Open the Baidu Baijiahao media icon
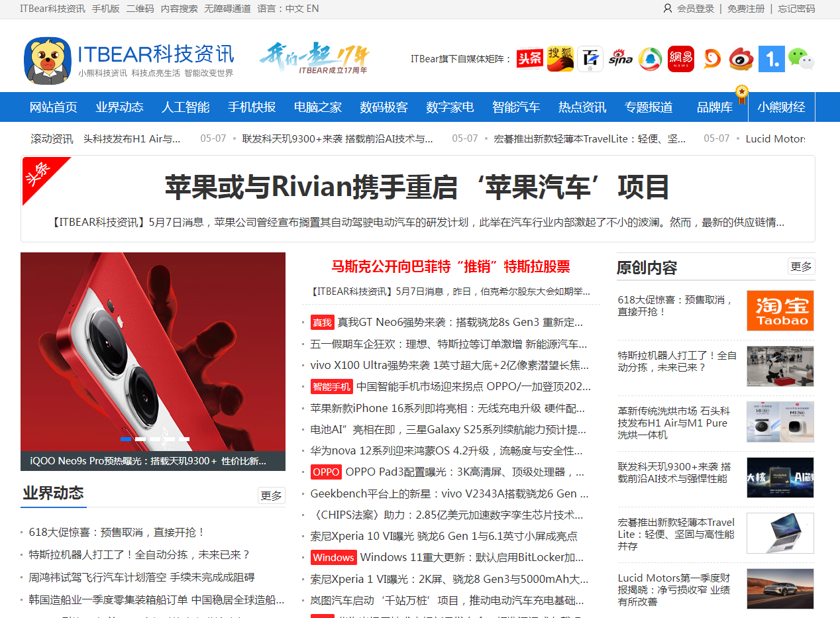The height and width of the screenshot is (618, 840). 590,59
